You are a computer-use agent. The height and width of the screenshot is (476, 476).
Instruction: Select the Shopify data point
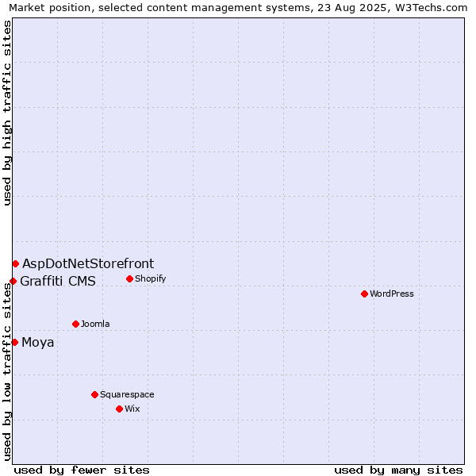(x=129, y=278)
